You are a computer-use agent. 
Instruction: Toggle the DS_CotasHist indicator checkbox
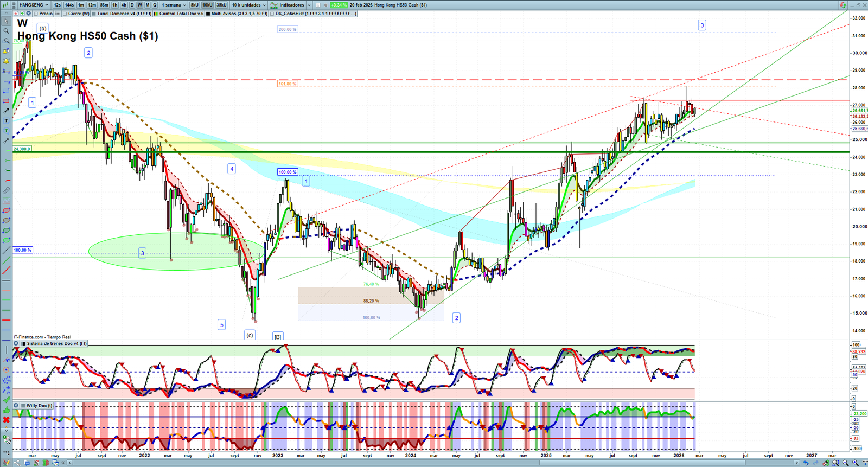(272, 14)
